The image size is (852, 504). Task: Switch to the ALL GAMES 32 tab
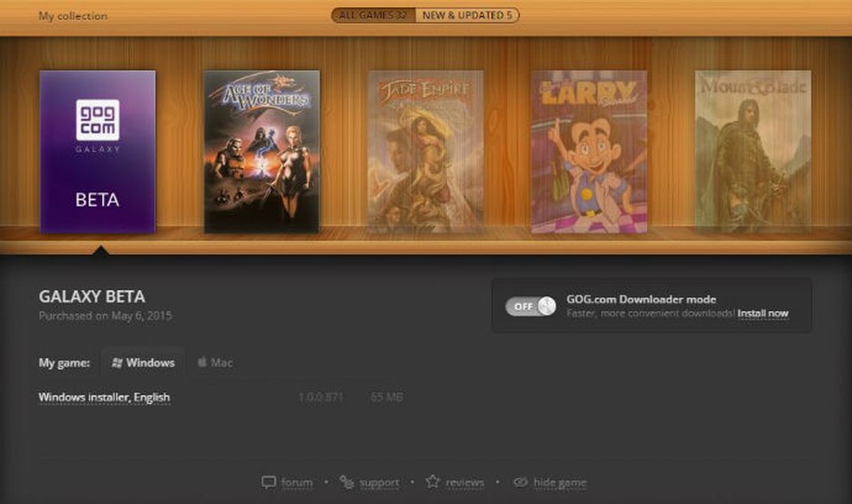(372, 16)
